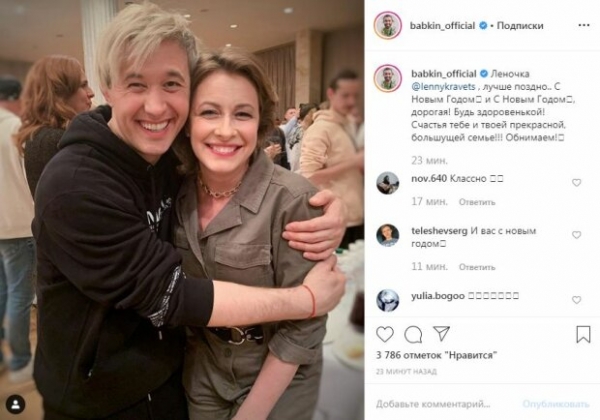Like yulia.bogoo's comment heart
600x420 pixels.
pyautogui.click(x=576, y=300)
